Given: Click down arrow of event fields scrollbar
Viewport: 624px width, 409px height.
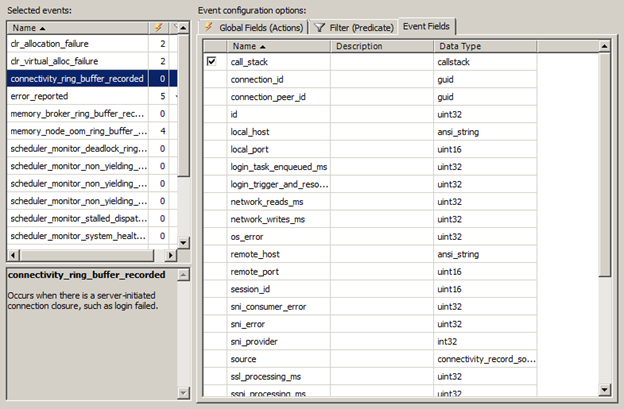Looking at the screenshot, I should [x=604, y=390].
